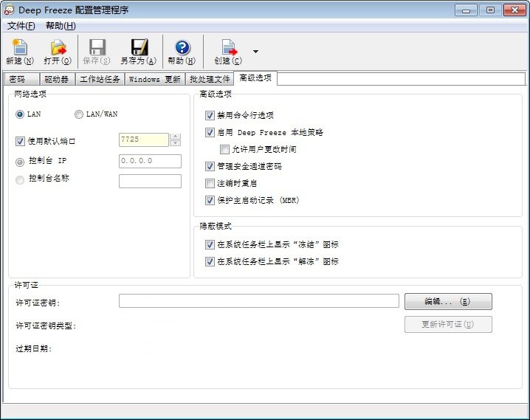Increase the port number with up arrow
The height and width of the screenshot is (420, 530).
tap(175, 136)
